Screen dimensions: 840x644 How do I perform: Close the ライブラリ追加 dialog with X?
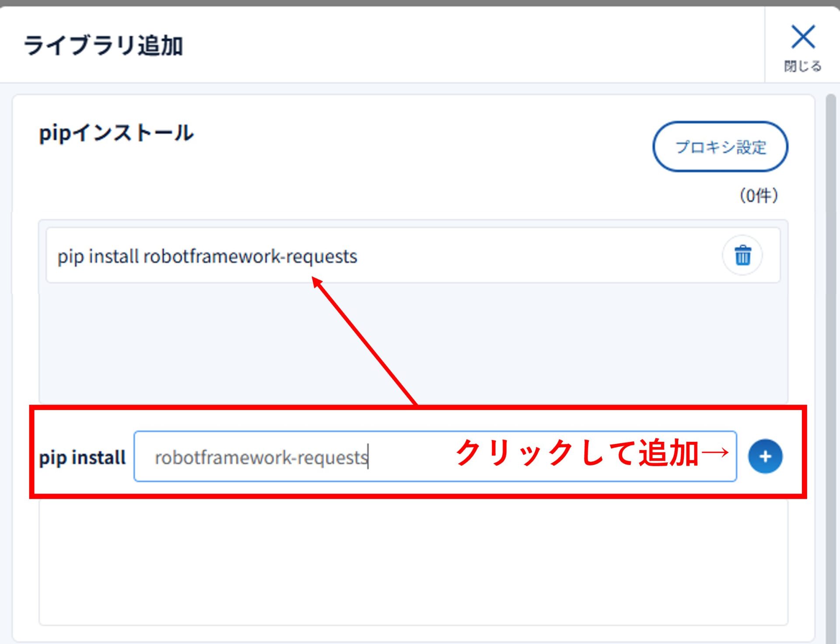point(803,37)
